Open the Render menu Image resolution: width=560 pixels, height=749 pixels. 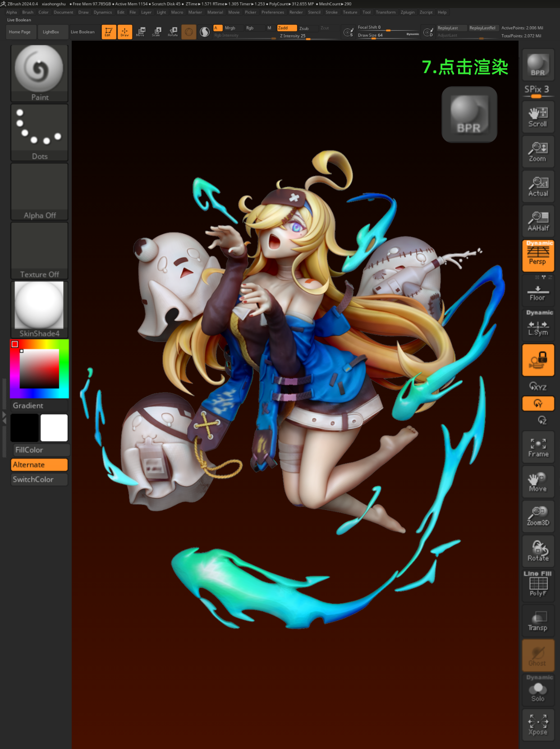296,12
